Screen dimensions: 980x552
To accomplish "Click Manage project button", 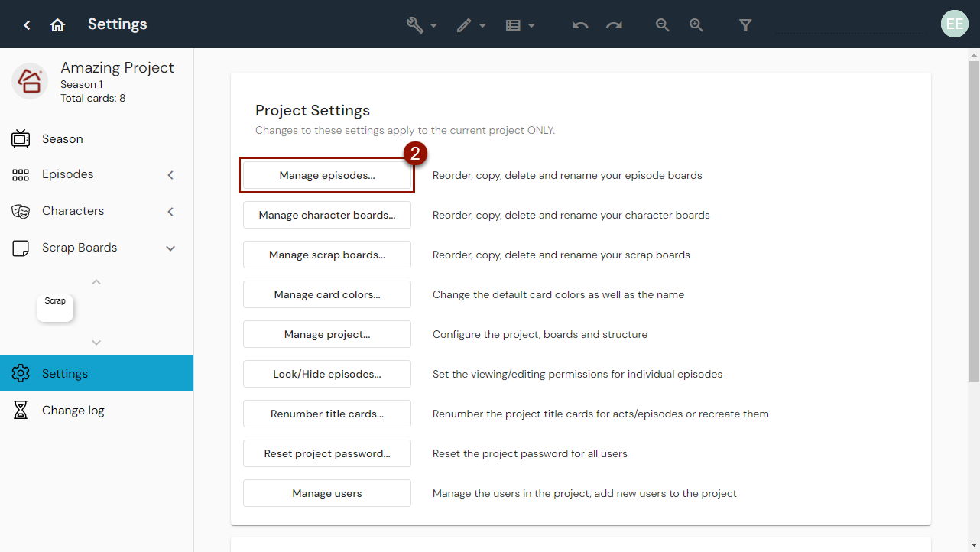I will [327, 334].
